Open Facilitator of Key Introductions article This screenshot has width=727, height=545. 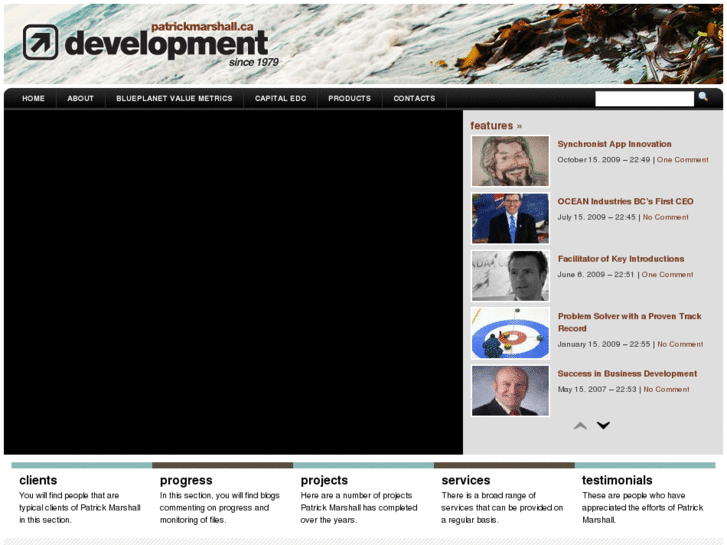click(621, 259)
